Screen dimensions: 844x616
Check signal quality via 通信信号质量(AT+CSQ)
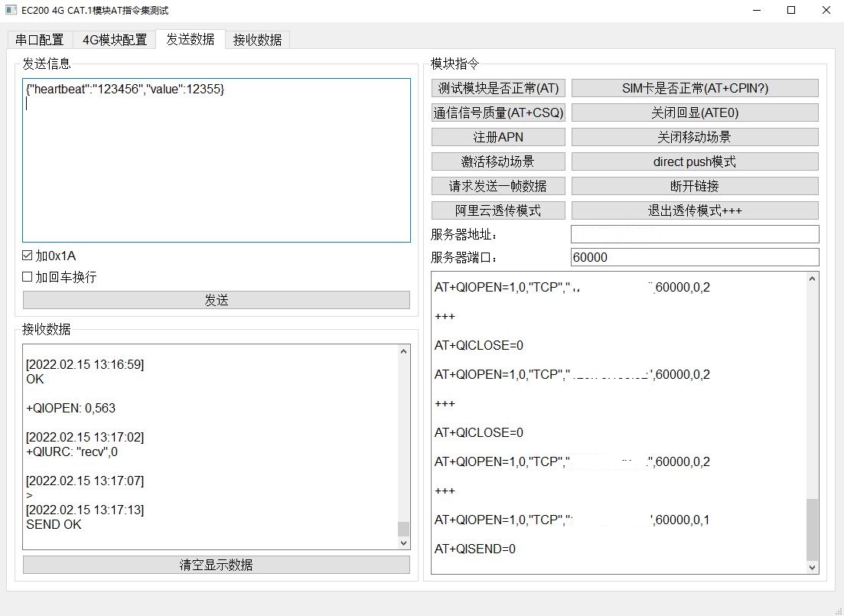pos(497,112)
